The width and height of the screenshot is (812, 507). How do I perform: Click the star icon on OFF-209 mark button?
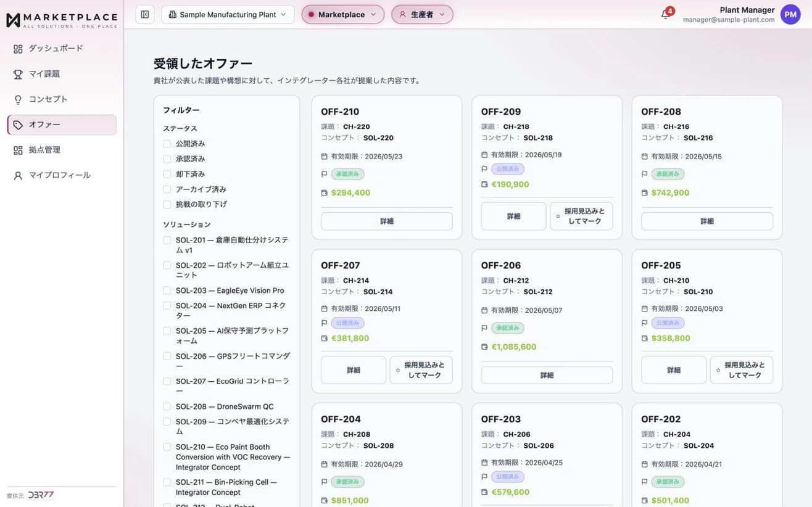[x=558, y=216]
